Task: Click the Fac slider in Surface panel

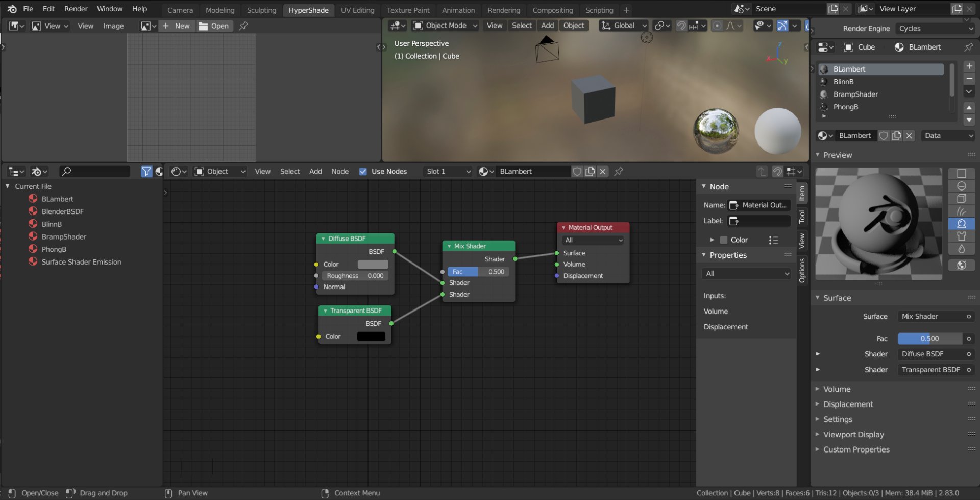Action: click(x=929, y=339)
